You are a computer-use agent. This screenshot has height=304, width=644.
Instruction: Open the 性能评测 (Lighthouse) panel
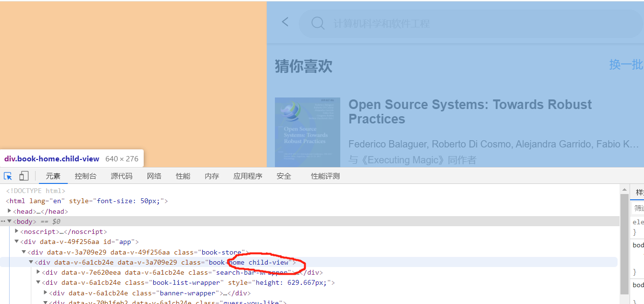(325, 176)
